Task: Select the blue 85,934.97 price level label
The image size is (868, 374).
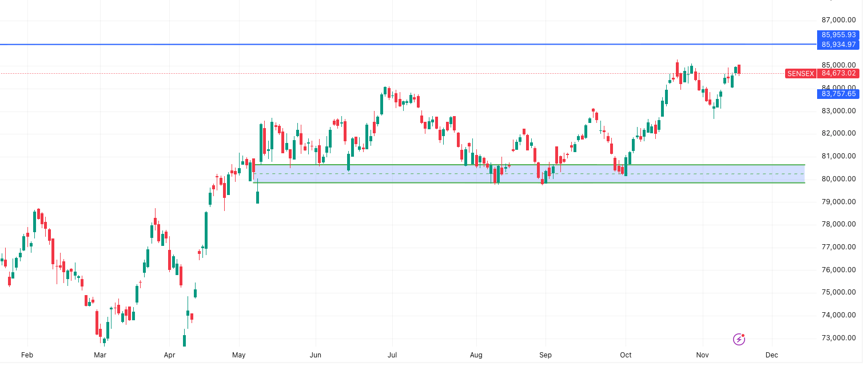Action: click(x=837, y=44)
